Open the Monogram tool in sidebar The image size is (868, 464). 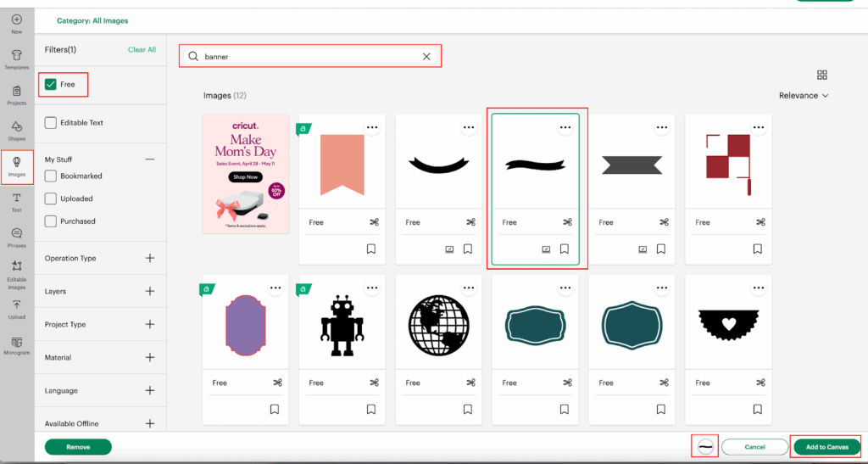tap(16, 344)
